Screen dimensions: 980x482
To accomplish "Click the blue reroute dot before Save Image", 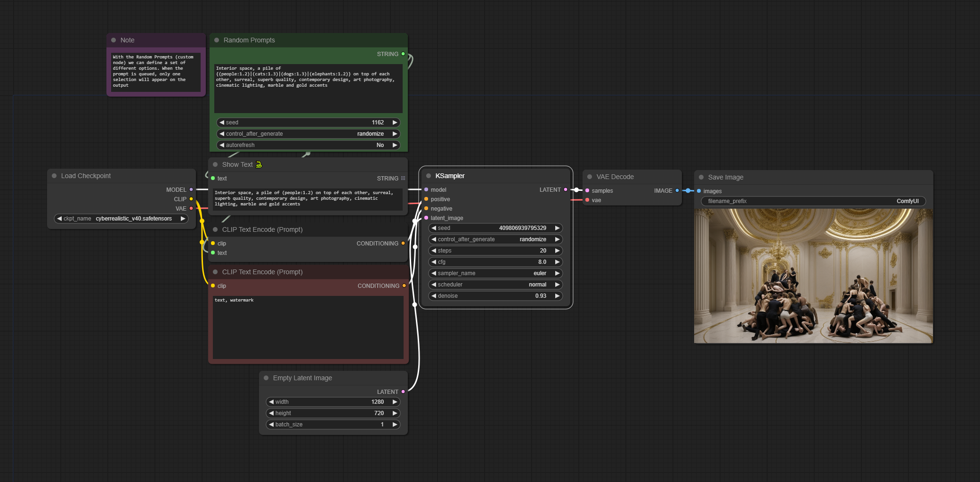I will coord(688,190).
